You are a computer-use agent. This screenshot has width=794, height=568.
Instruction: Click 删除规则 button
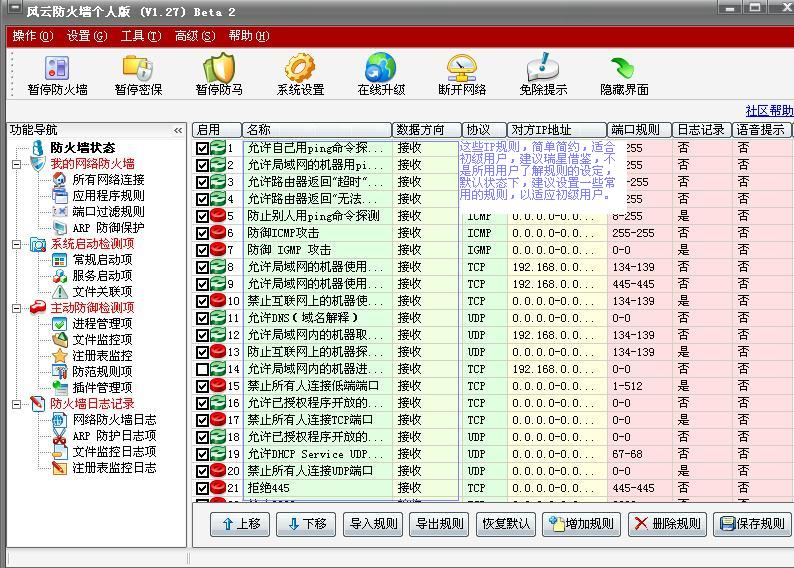pos(667,524)
